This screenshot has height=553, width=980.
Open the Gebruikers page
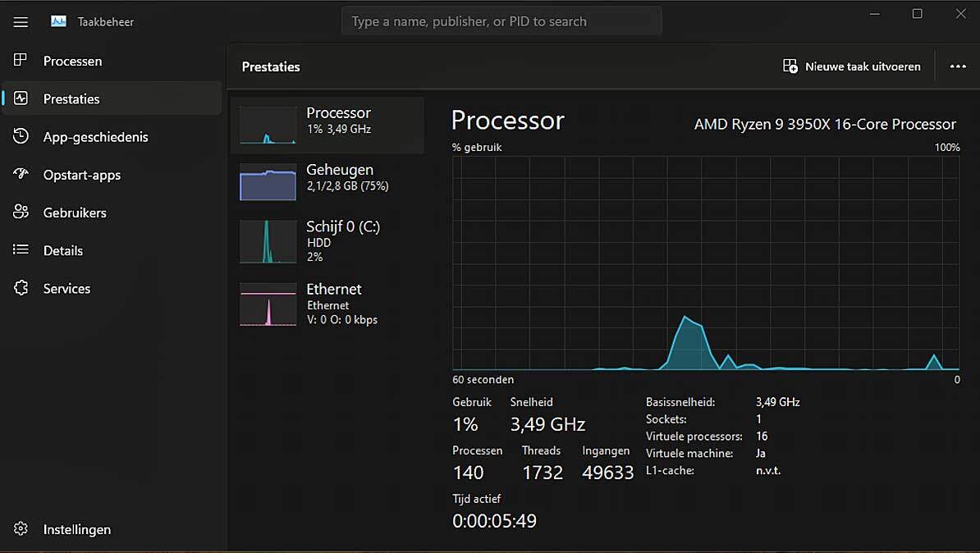pyautogui.click(x=112, y=213)
